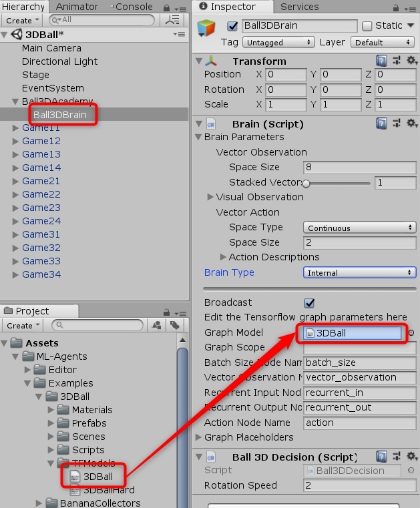
Task: Open Ball 3D Decision presets icon
Action: tap(397, 456)
